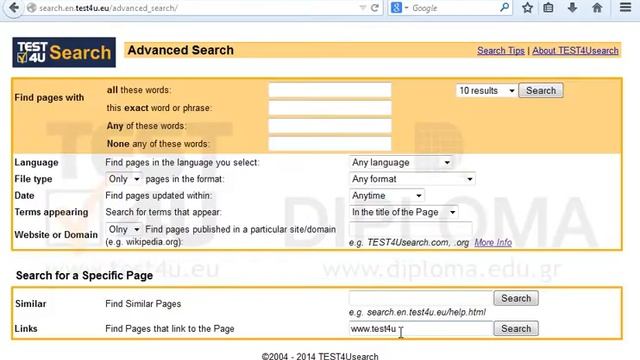
Task: Click the 'Find pages with' label
Action: pos(49,98)
